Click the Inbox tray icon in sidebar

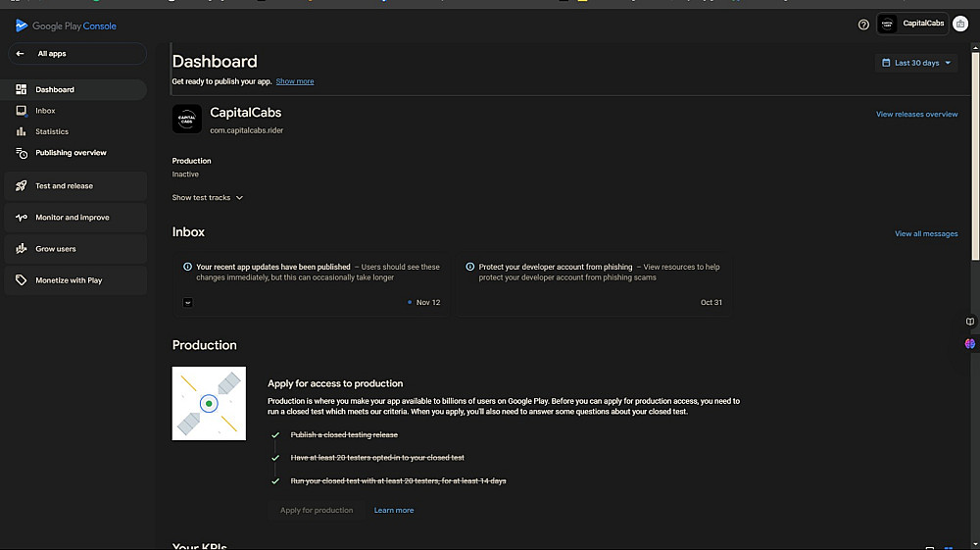coord(22,111)
